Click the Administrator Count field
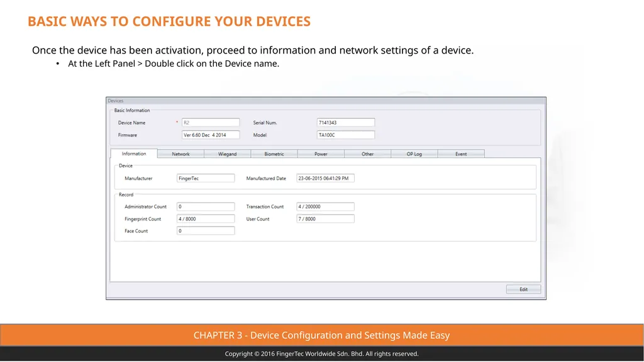 pyautogui.click(x=206, y=206)
